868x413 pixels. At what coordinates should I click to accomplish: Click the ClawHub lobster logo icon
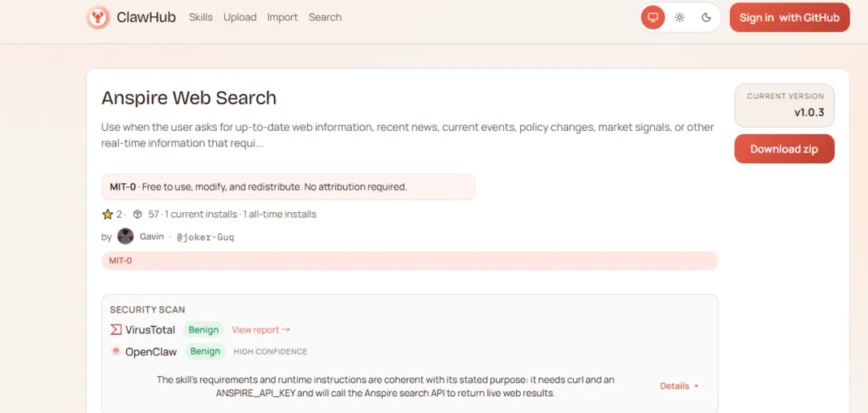pos(98,17)
